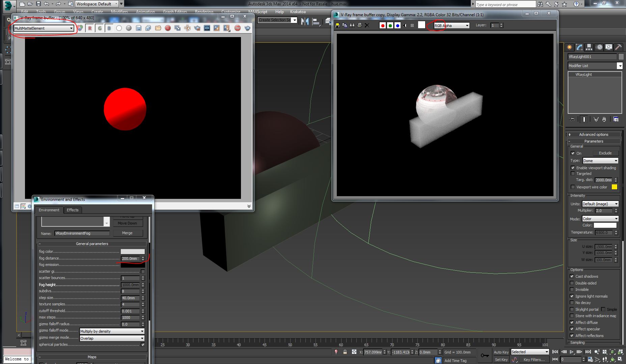Open the Workspace: Default dropdown
Viewport: 626px width, 364px height.
click(96, 4)
